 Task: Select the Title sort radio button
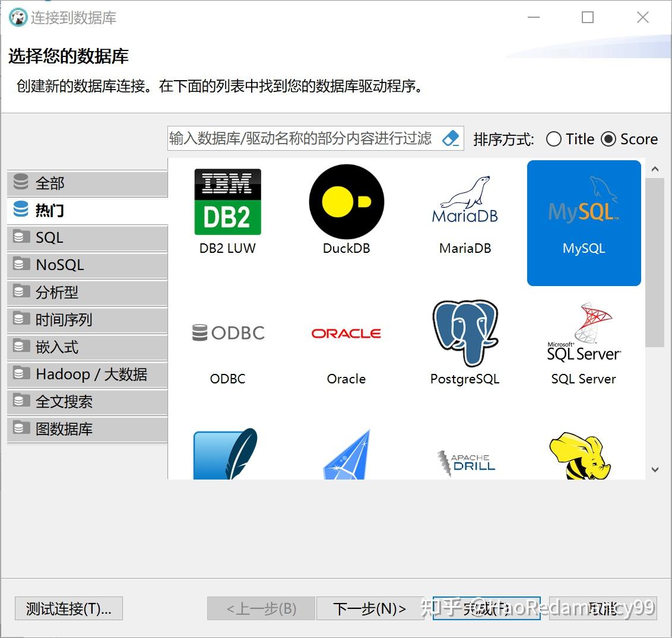coord(553,139)
